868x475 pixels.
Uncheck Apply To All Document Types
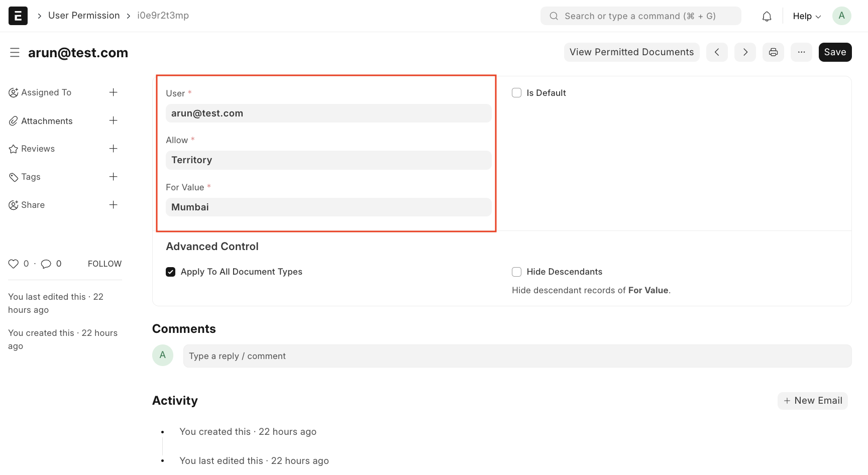pos(171,272)
